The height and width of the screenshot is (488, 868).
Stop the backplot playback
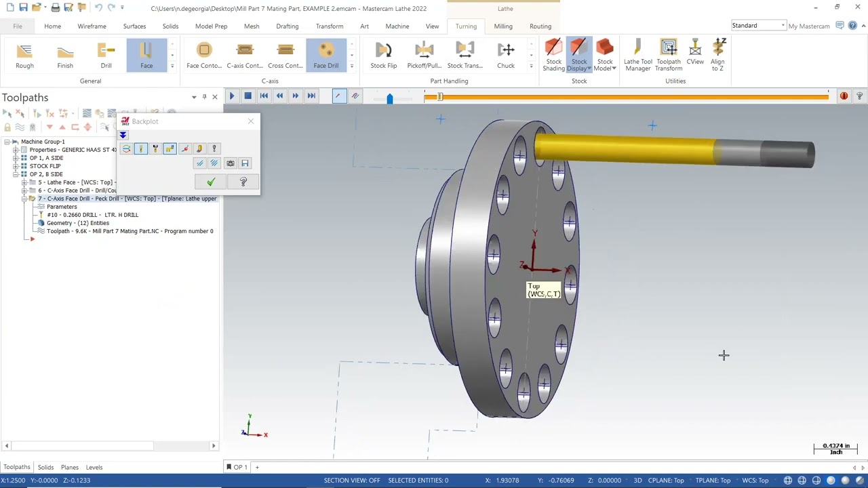tap(248, 96)
